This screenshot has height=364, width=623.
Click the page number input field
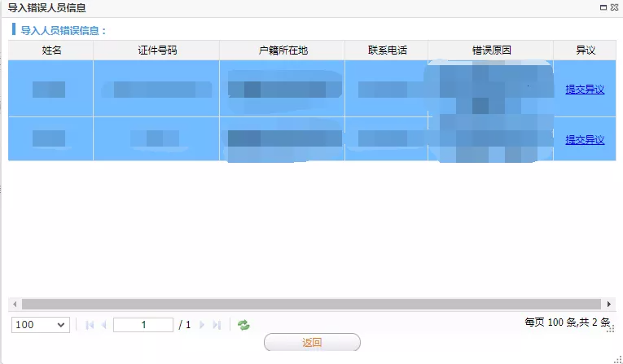[x=143, y=325]
